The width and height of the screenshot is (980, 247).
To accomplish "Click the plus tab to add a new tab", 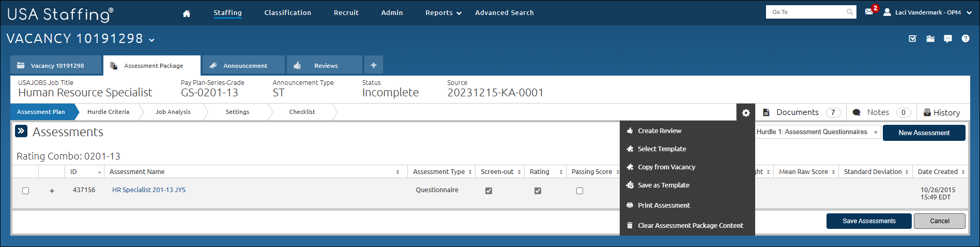I will (x=373, y=65).
